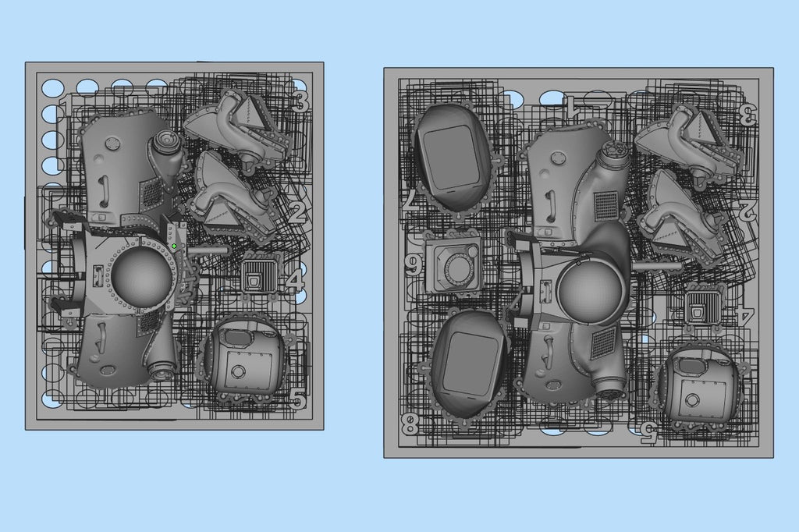Click mirrored number 3 label on right plate
The height and width of the screenshot is (532, 799).
coord(748,115)
